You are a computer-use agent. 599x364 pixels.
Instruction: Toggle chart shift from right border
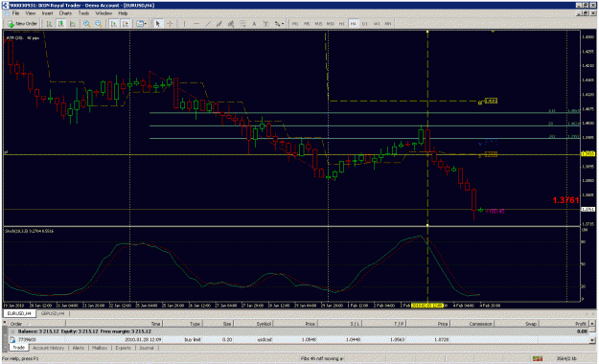pos(126,24)
